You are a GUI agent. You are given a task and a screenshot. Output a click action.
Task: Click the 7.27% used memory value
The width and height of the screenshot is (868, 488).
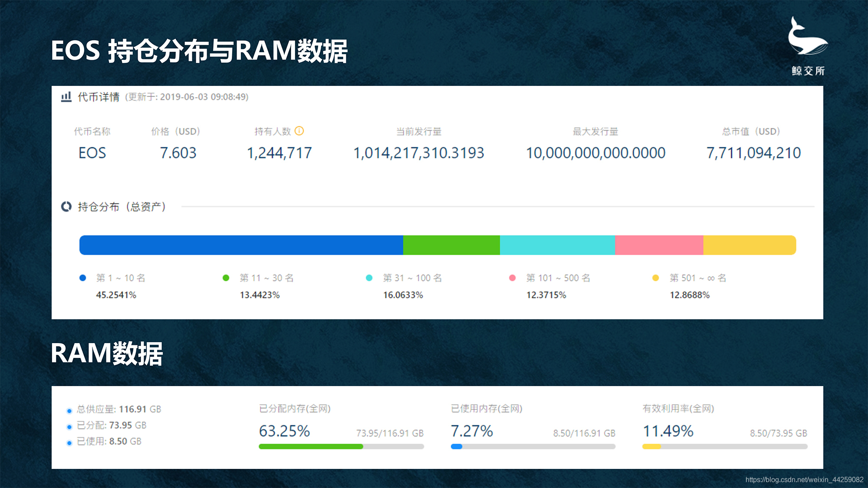point(472,431)
